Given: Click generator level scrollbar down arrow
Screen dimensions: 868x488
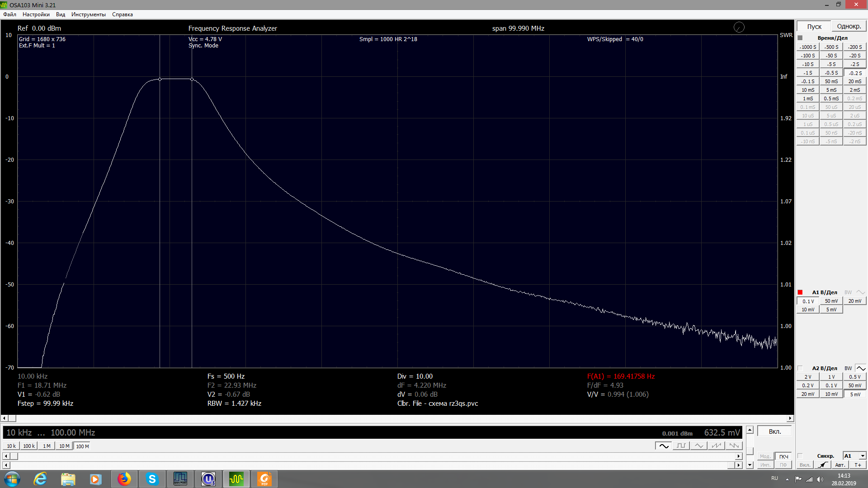Looking at the screenshot, I should pos(750,465).
